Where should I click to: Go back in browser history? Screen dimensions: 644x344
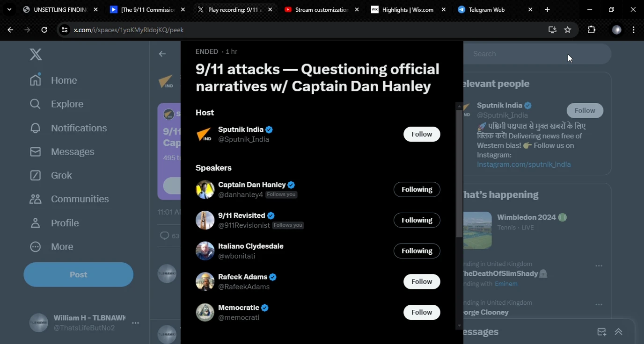click(10, 30)
